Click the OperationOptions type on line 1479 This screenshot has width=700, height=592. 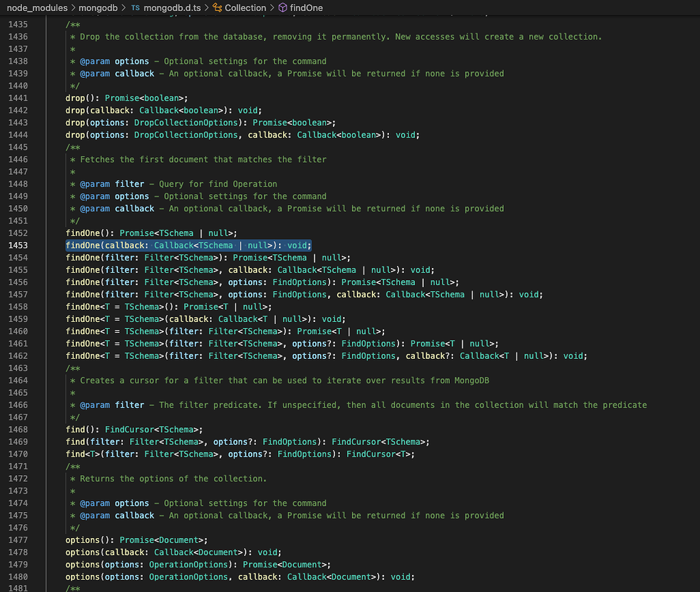188,564
